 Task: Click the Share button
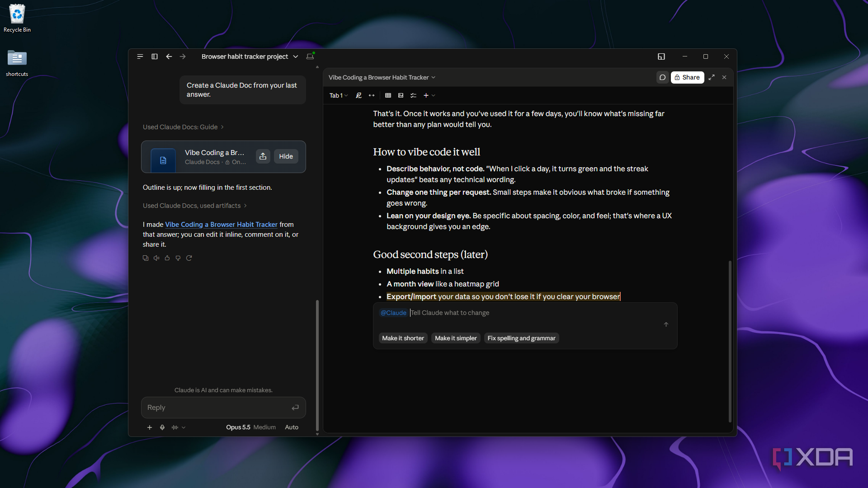pyautogui.click(x=687, y=77)
